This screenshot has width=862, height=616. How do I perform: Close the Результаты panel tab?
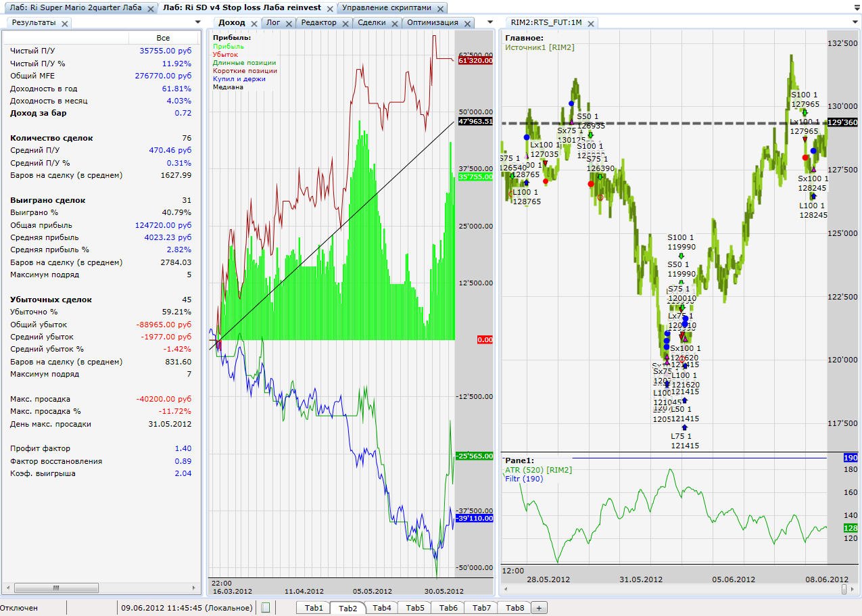click(64, 23)
